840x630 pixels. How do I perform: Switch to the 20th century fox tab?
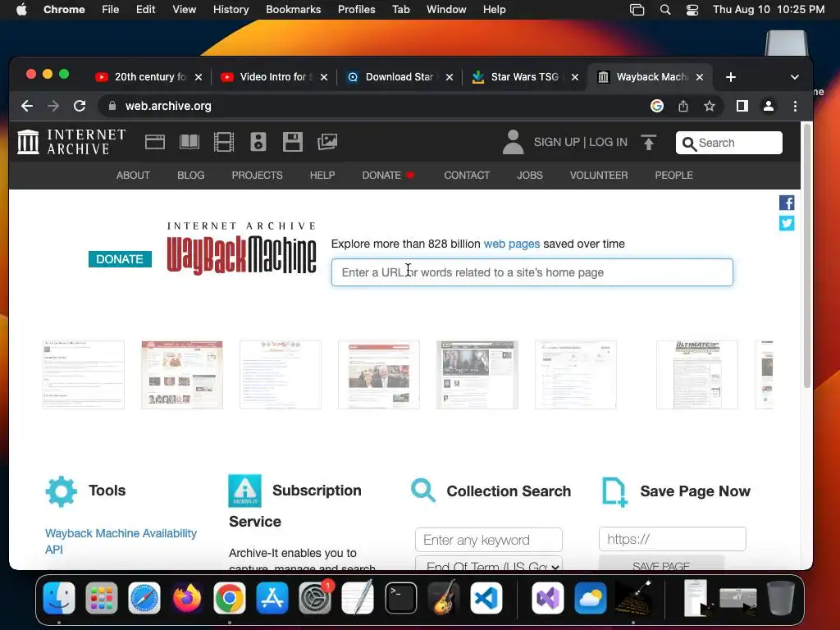point(150,77)
